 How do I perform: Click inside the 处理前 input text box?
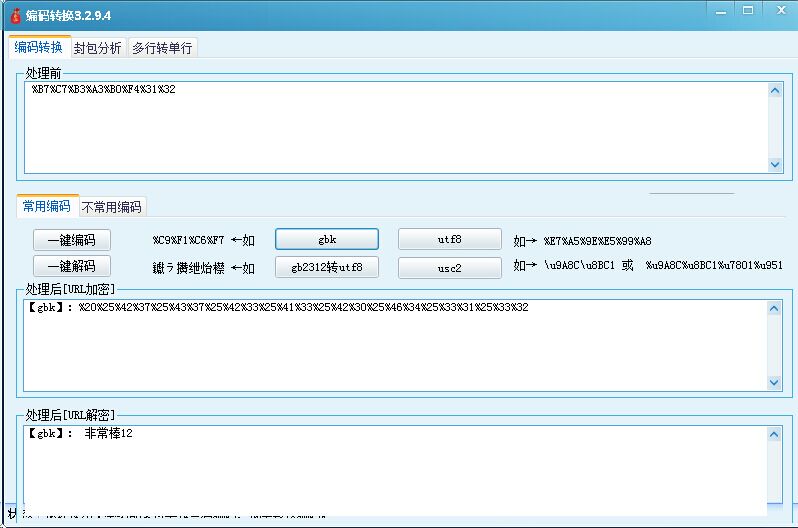pyautogui.click(x=395, y=127)
